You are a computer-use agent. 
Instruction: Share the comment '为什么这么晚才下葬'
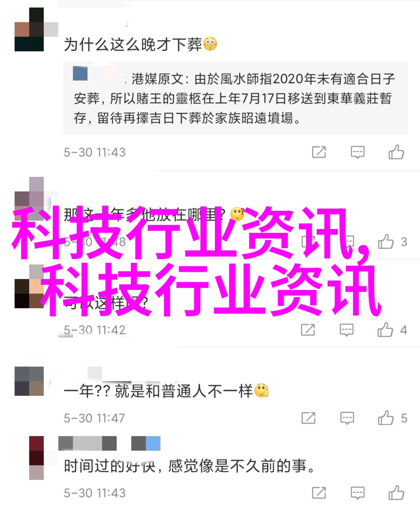pyautogui.click(x=319, y=152)
